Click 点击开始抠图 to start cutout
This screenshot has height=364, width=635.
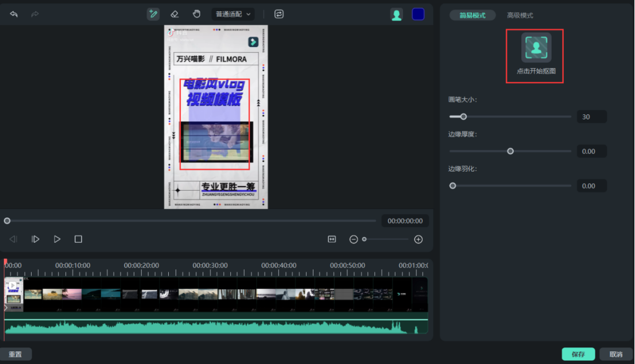coord(534,55)
